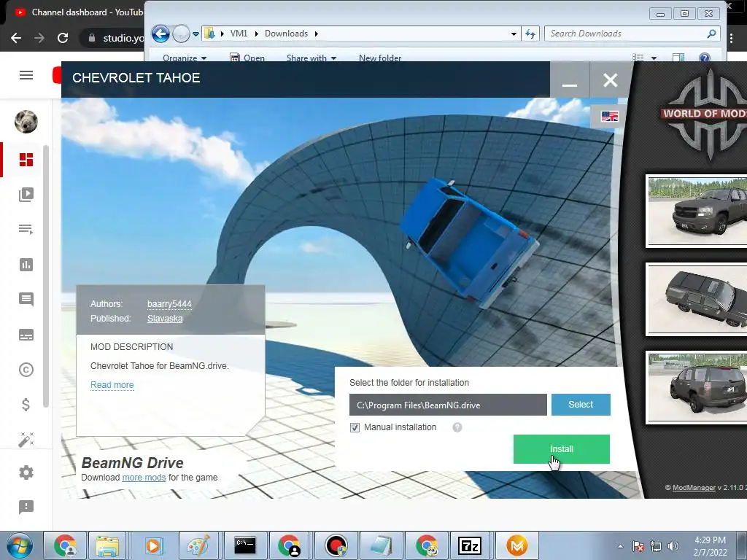The image size is (747, 560).
Task: Close the Chevrolet Tahoe installer window
Action: pos(611,80)
